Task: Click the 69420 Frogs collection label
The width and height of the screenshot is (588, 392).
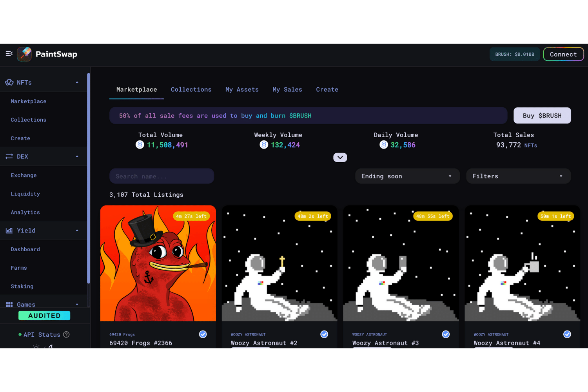Action: 122,334
